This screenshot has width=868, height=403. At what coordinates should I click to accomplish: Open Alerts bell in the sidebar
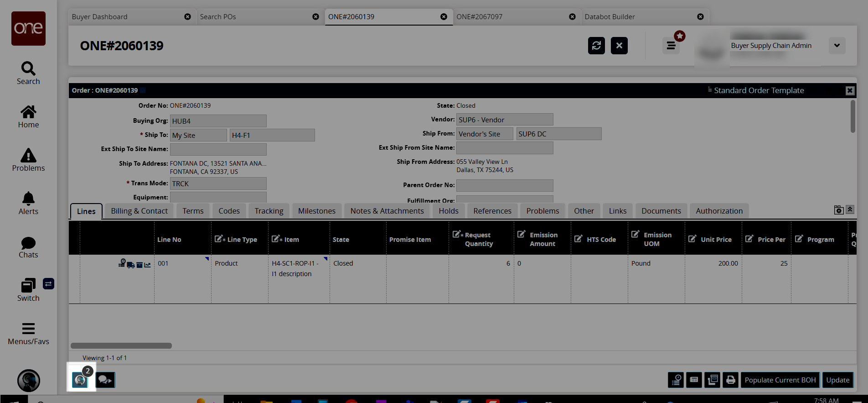coord(28,203)
